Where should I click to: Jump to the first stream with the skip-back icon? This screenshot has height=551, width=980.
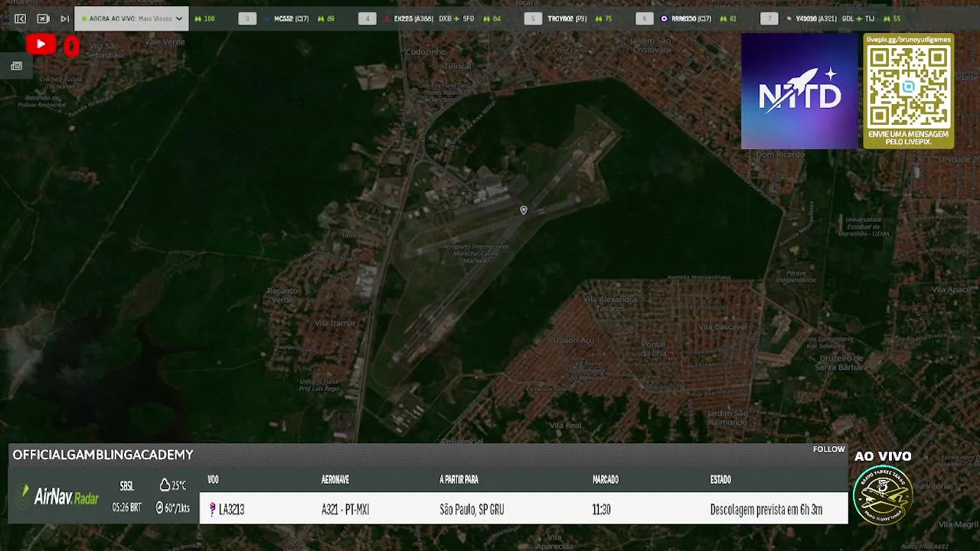coord(20,18)
